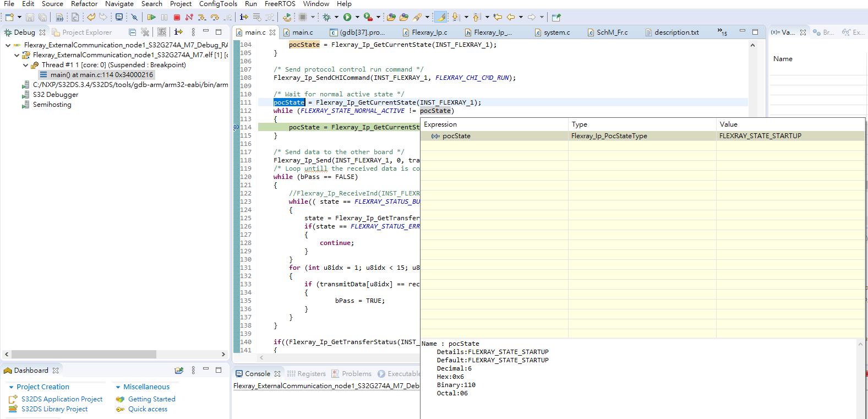The height and width of the screenshot is (419, 868).
Task: Collapse the Thread #1 tree node
Action: (26, 65)
